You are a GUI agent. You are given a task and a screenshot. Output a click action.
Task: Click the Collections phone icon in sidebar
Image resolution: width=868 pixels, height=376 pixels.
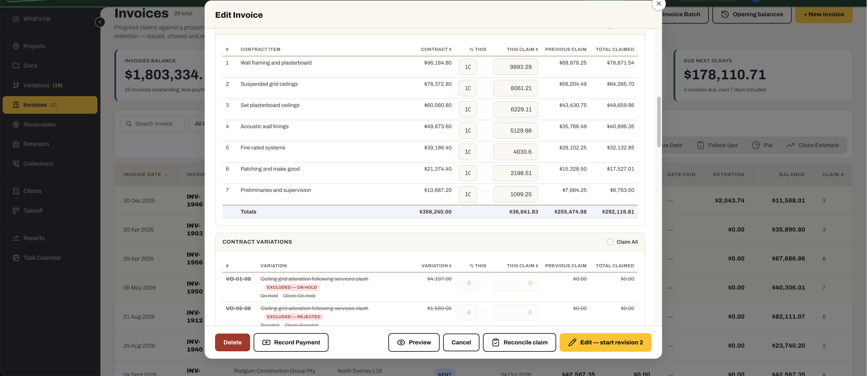(16, 164)
